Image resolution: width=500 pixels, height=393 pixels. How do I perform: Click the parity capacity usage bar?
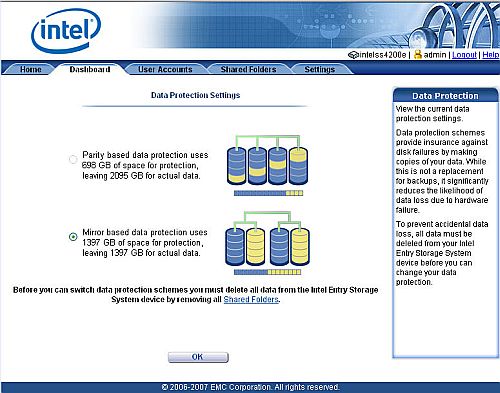(268, 193)
